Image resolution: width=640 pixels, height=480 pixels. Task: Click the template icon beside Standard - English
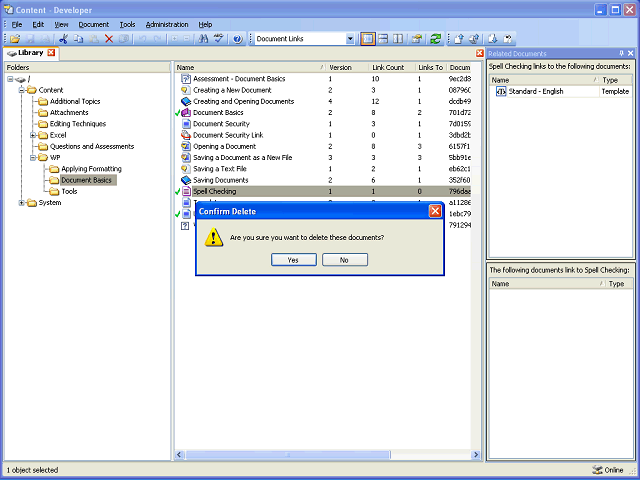point(501,91)
